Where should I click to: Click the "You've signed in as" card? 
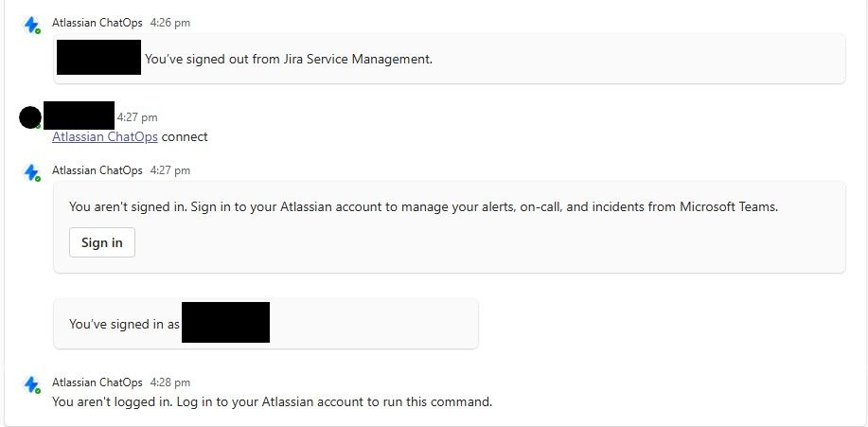[x=124, y=324]
